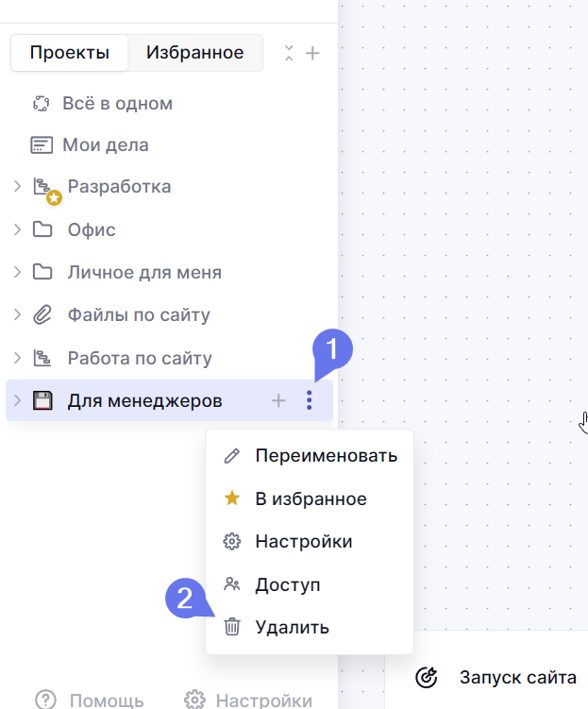Viewport: 588px width, 709px height.
Task: Click the plus icon in Для менеджеров row
Action: (x=278, y=401)
